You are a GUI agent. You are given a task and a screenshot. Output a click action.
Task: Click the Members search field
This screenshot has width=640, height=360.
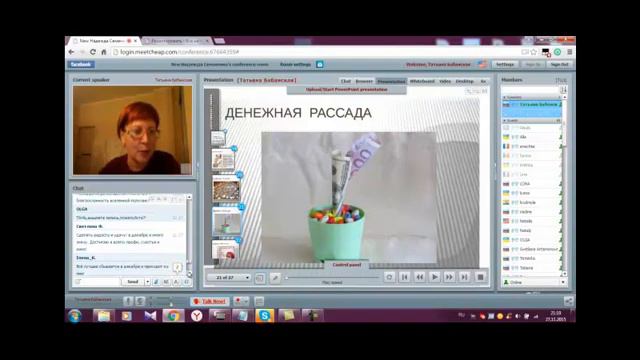pyautogui.click(x=531, y=90)
